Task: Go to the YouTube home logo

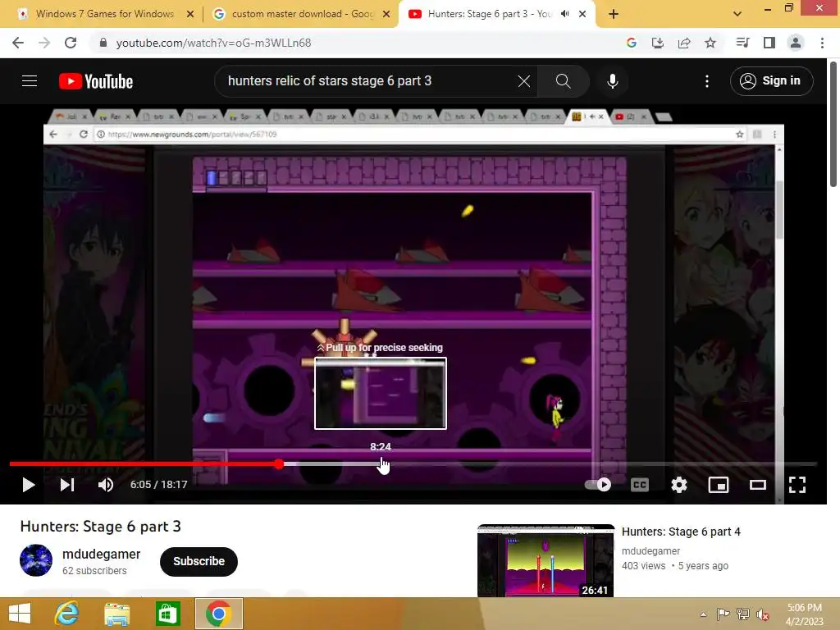Action: pos(96,81)
